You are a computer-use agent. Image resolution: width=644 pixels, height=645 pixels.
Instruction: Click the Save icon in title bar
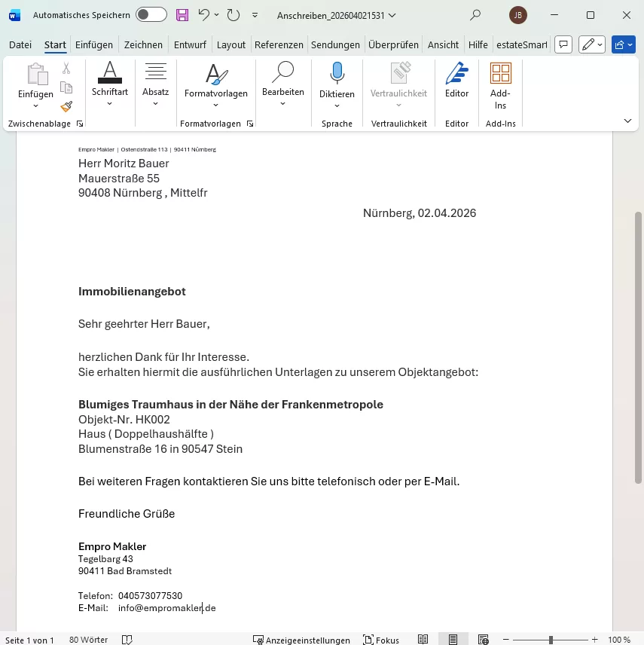point(182,15)
